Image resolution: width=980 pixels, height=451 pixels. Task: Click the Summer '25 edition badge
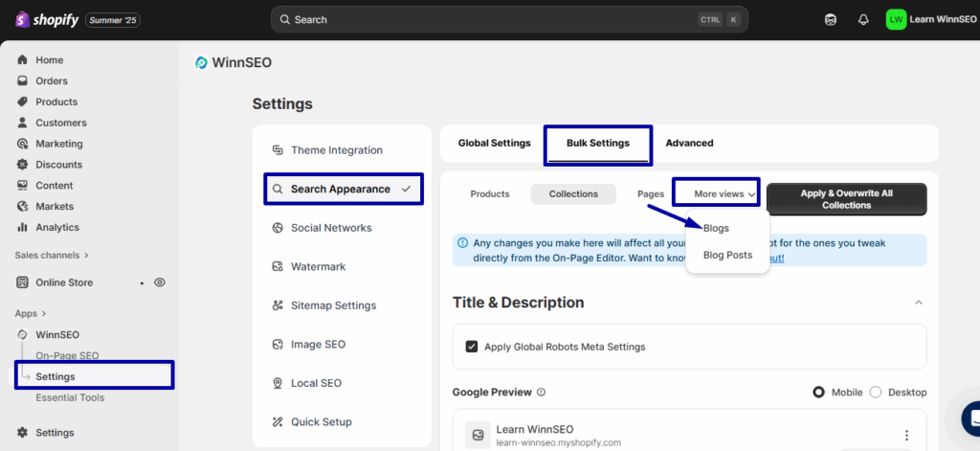pos(113,20)
